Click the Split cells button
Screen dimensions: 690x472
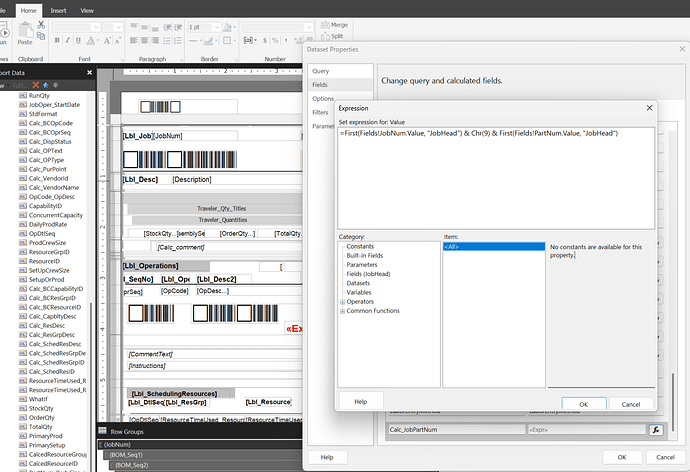pos(333,36)
